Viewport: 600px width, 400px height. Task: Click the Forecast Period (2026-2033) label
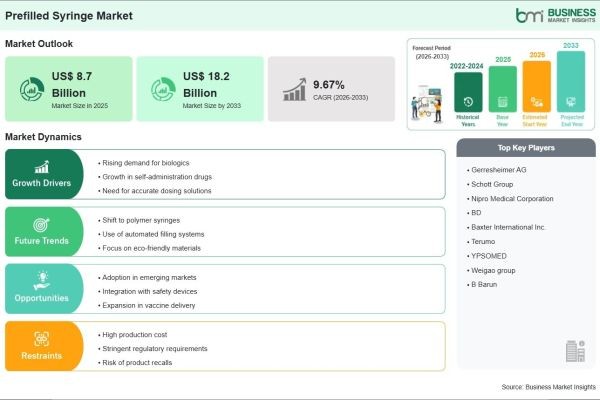pyautogui.click(x=432, y=52)
